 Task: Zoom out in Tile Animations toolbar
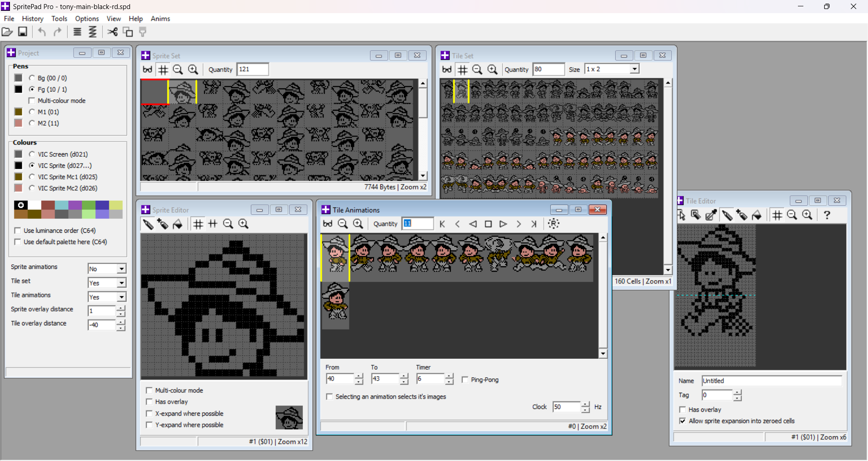click(x=343, y=224)
